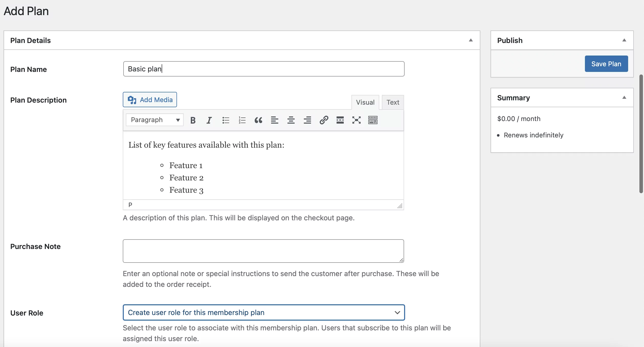Toggle the editor toolbar's extra row
The image size is (644, 347).
pyautogui.click(x=373, y=120)
